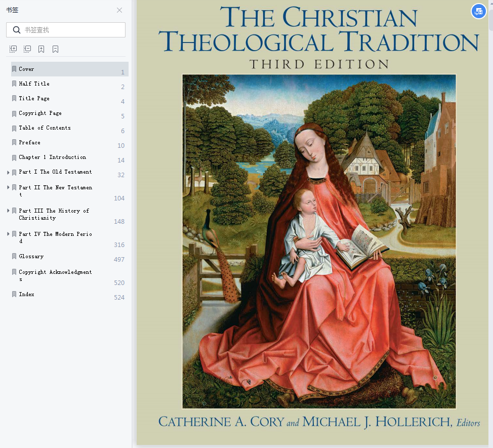Expand Part IV The Modern Period
The width and height of the screenshot is (493, 448).
[8, 234]
